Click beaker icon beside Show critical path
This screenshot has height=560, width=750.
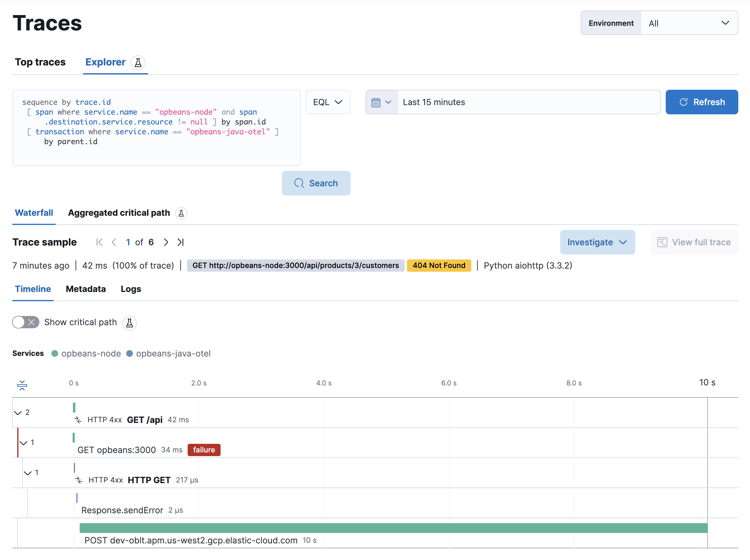130,323
